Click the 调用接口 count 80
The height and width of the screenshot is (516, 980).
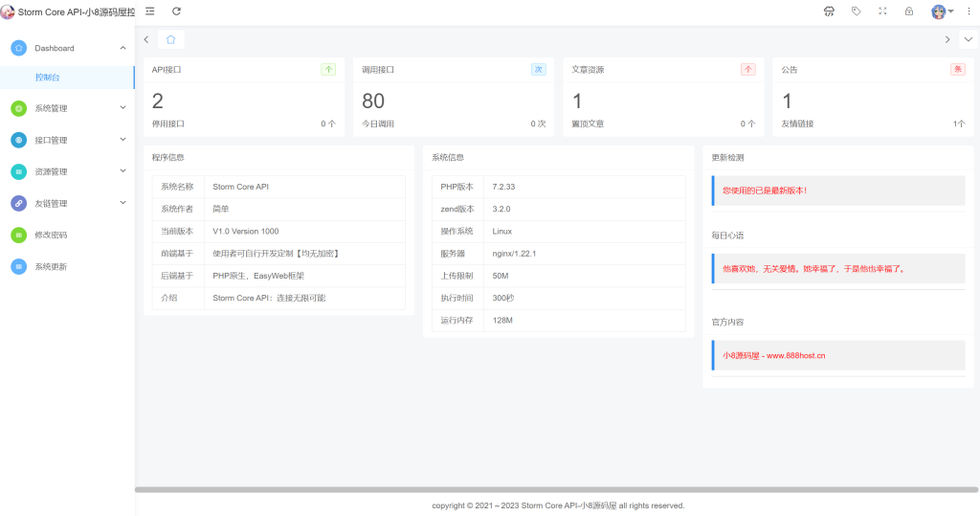click(373, 101)
